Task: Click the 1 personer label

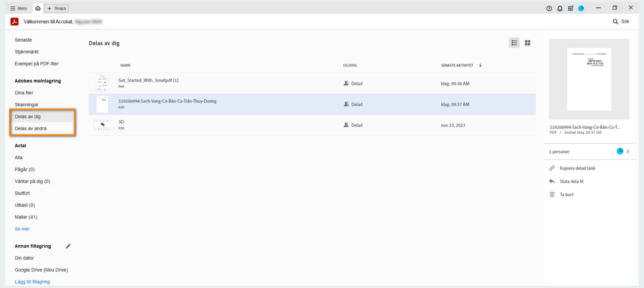Action: 559,152
